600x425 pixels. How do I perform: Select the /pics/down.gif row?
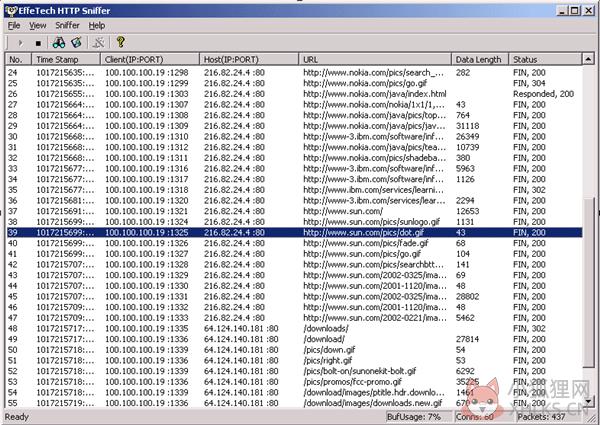click(x=295, y=350)
